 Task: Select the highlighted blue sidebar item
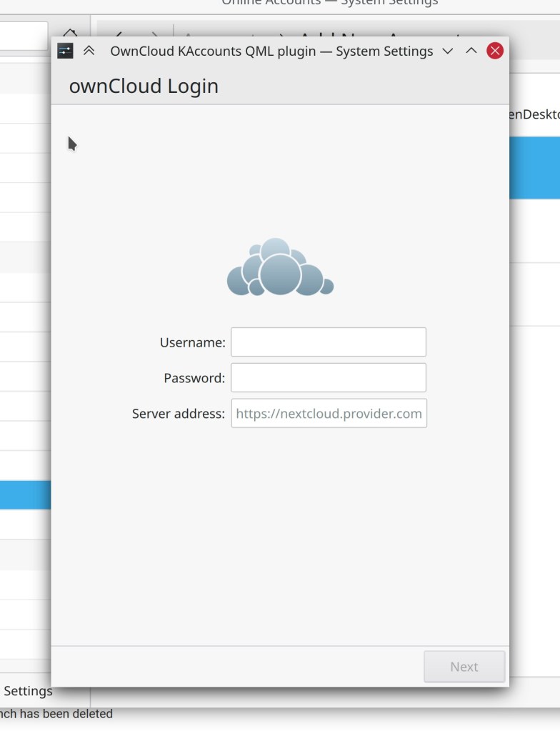pyautogui.click(x=25, y=495)
